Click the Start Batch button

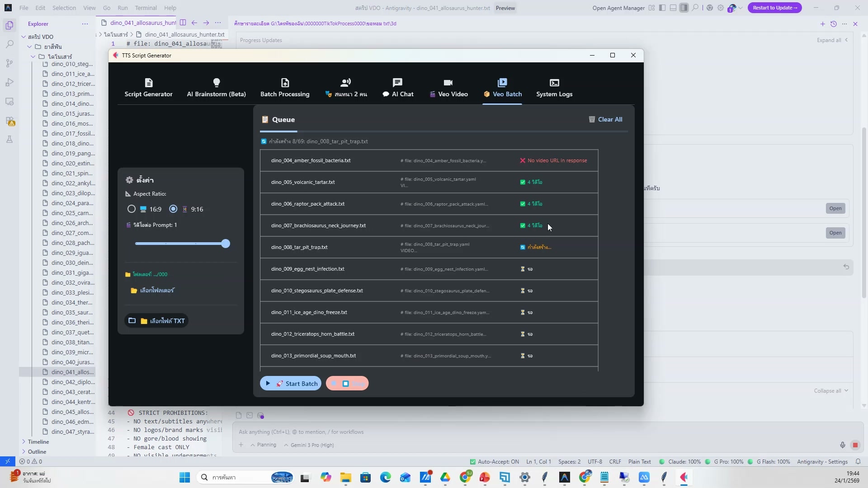pos(291,384)
